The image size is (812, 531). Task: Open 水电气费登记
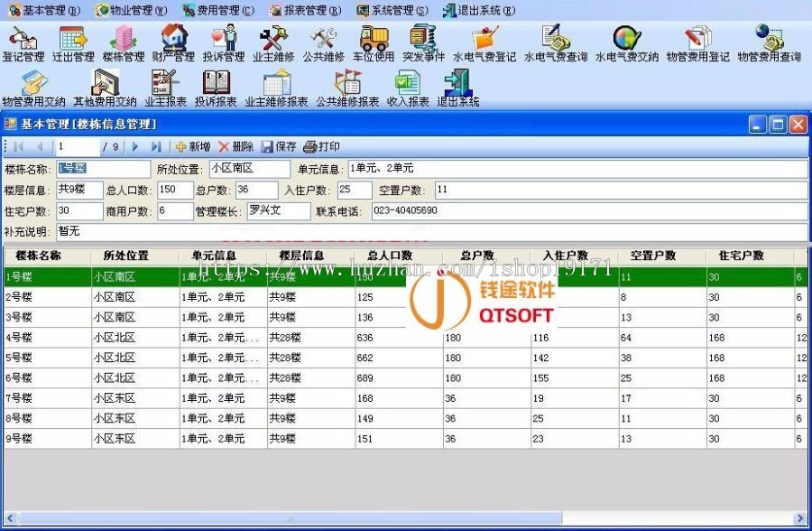click(485, 43)
